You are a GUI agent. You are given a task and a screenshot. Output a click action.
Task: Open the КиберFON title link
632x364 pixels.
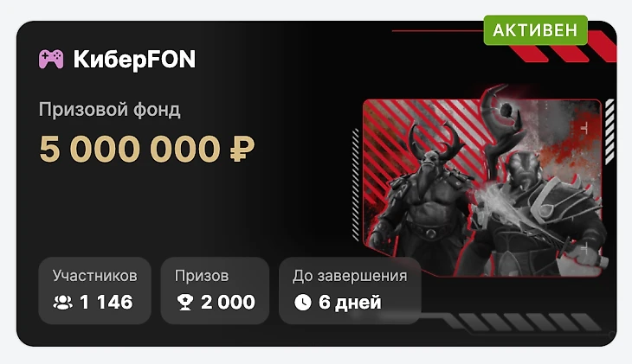point(134,59)
